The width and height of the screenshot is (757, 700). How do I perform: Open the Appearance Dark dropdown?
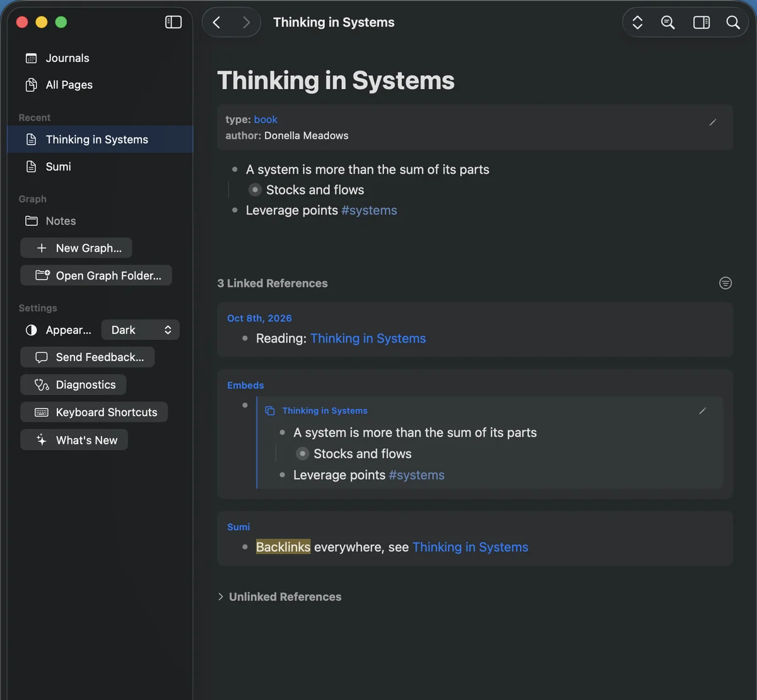tap(141, 330)
